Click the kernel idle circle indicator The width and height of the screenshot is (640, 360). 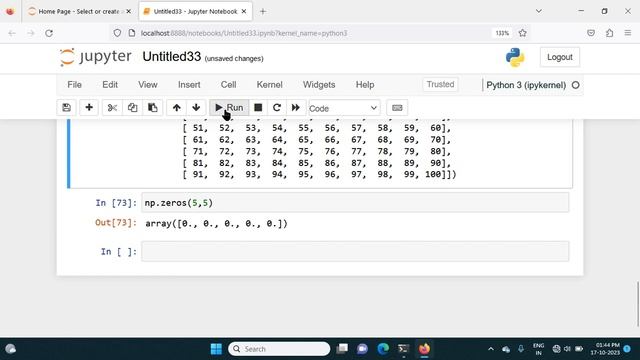(x=576, y=85)
